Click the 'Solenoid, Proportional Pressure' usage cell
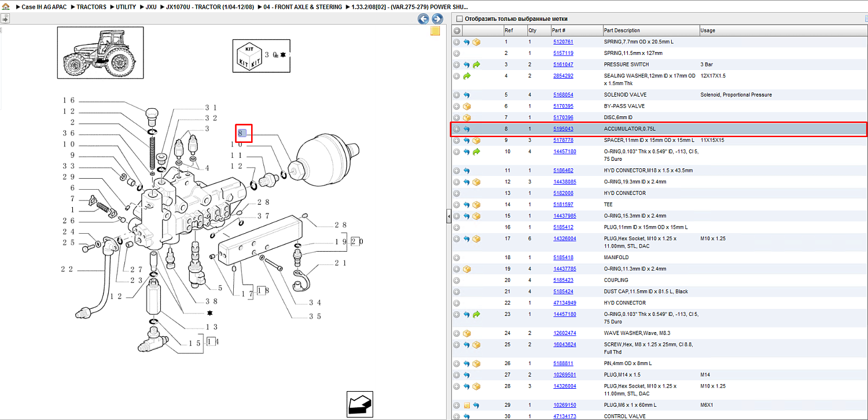This screenshot has width=868, height=420. [736, 95]
